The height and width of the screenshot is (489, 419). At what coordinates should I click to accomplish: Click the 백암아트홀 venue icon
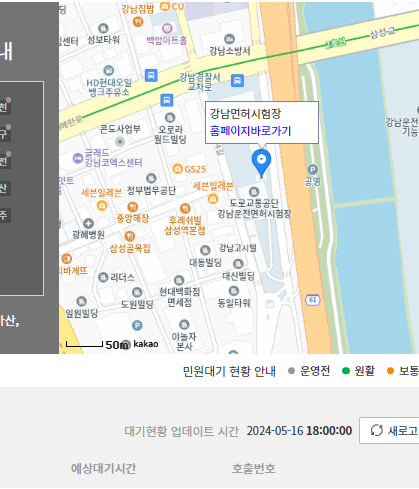tap(167, 28)
